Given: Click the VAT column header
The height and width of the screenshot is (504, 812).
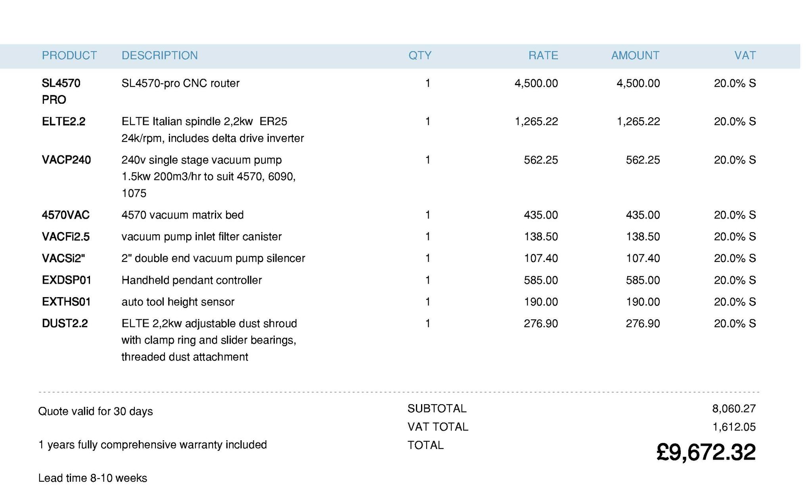Looking at the screenshot, I should point(745,55).
